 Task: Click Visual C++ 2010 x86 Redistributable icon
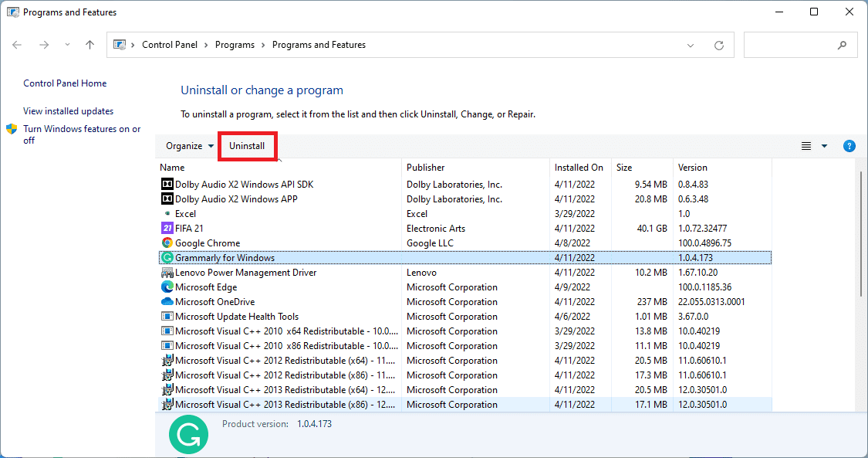click(x=167, y=345)
